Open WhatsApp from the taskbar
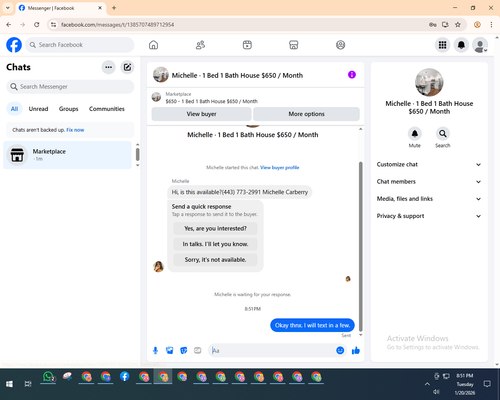This screenshot has height=400, width=500. (x=48, y=377)
